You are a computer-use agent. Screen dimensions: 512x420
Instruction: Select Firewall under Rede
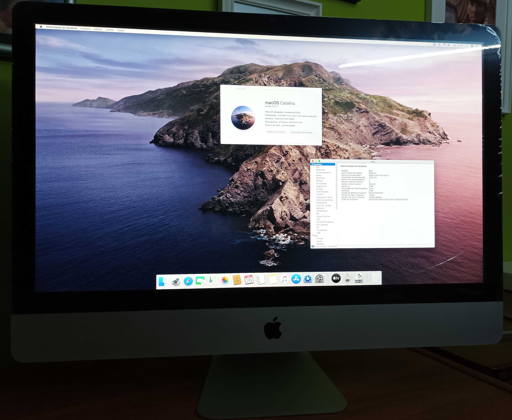(x=320, y=238)
